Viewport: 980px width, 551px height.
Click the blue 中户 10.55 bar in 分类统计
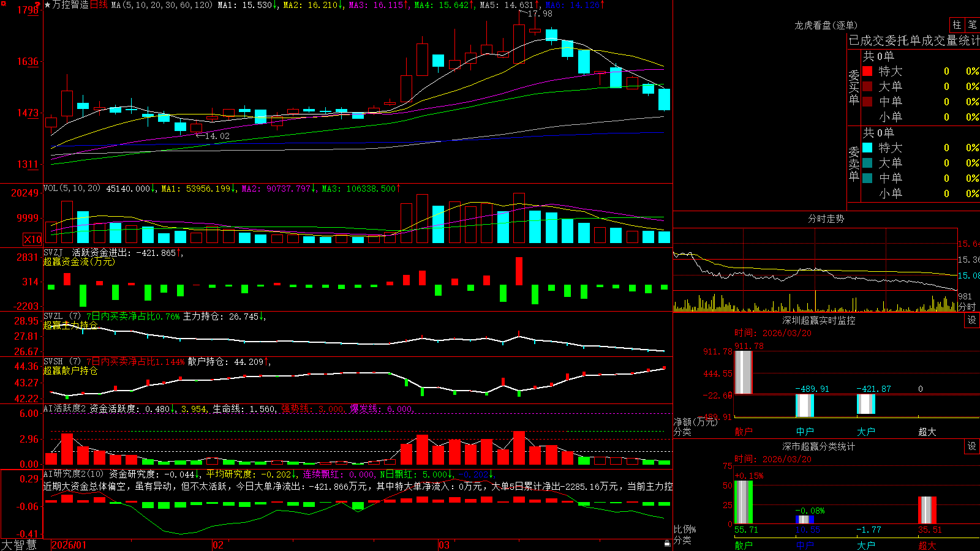[805, 520]
